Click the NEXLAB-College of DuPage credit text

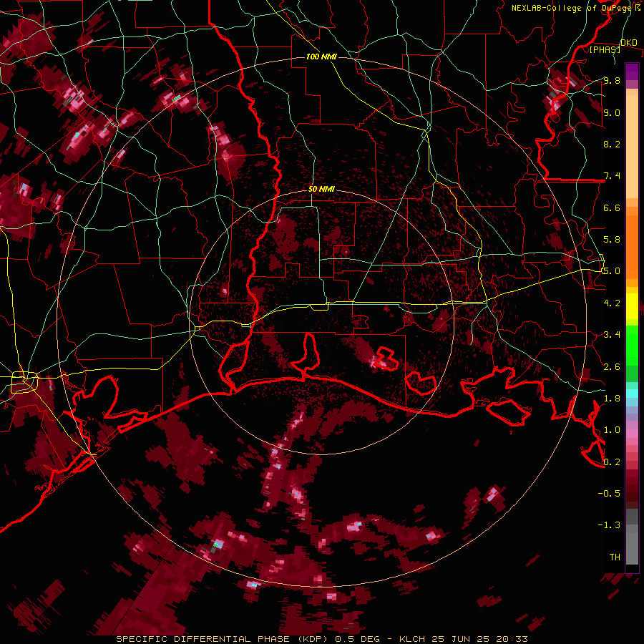click(572, 8)
